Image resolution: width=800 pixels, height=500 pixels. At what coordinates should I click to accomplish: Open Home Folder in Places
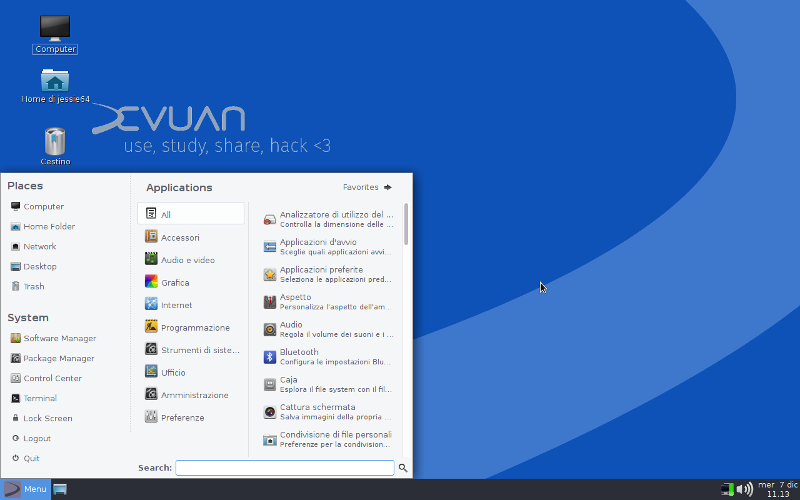(x=42, y=226)
